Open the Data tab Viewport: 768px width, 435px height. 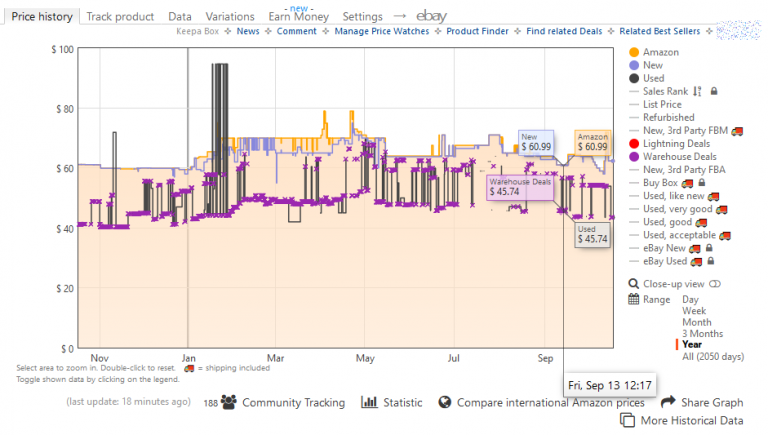pos(180,17)
